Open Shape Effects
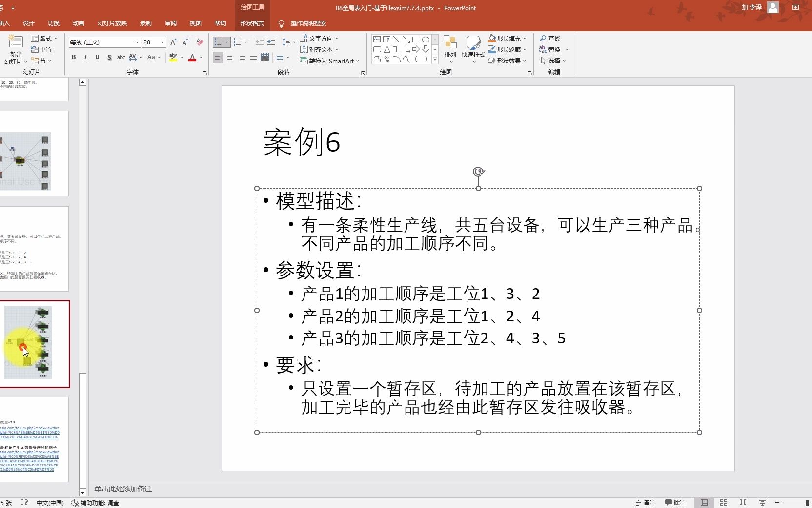 click(507, 61)
